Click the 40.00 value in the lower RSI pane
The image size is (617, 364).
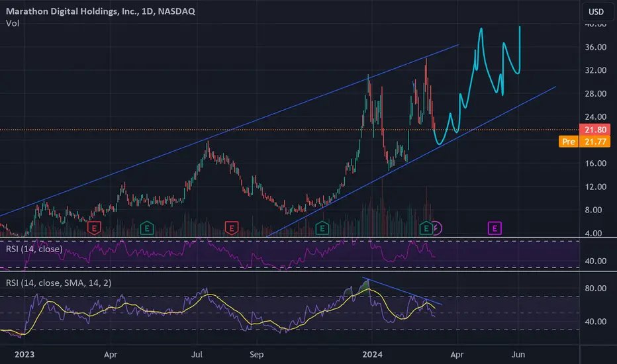(x=595, y=322)
